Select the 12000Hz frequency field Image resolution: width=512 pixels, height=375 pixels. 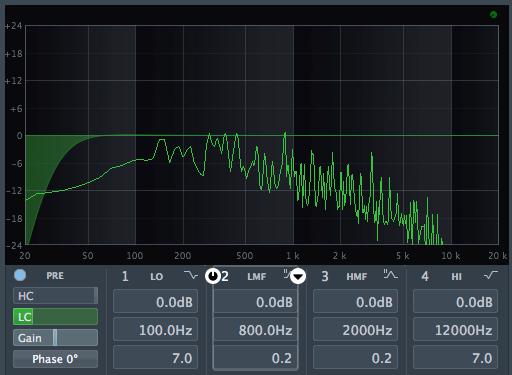point(456,330)
